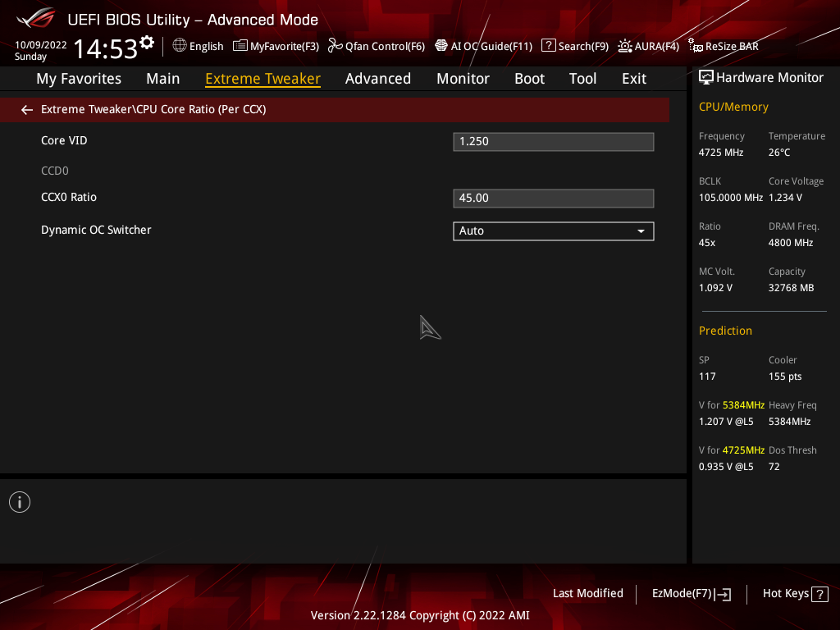Select the Dynamic OC Switcher Auto value
Image resolution: width=840 pixels, height=630 pixels.
554,231
